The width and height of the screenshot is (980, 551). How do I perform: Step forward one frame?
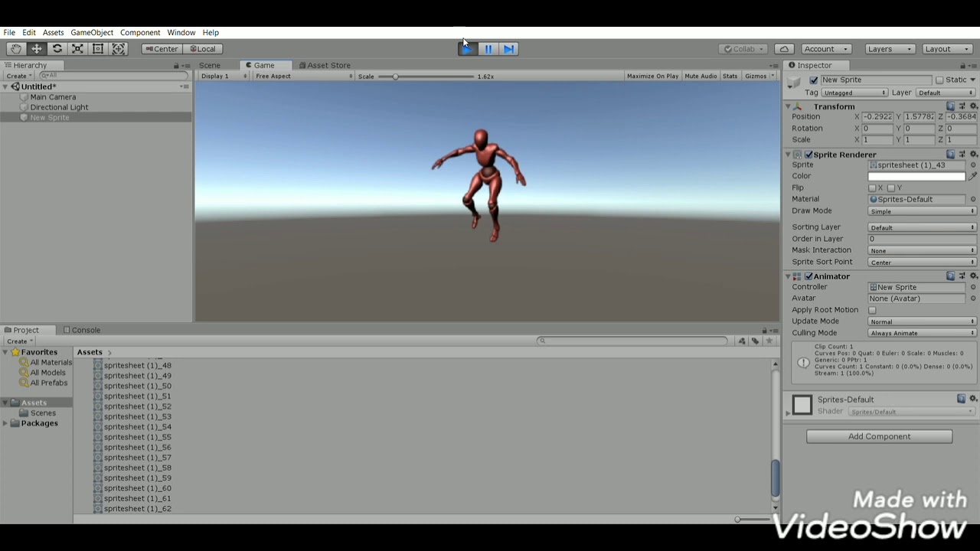(509, 49)
